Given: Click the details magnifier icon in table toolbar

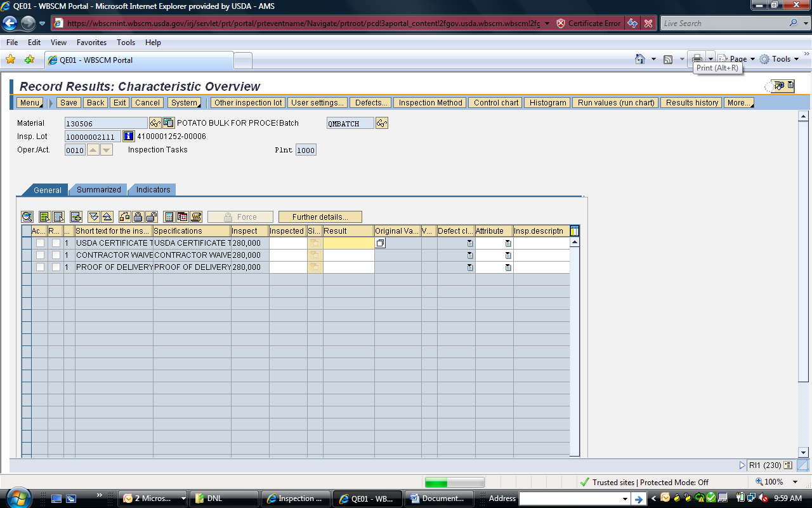Looking at the screenshot, I should click(27, 217).
